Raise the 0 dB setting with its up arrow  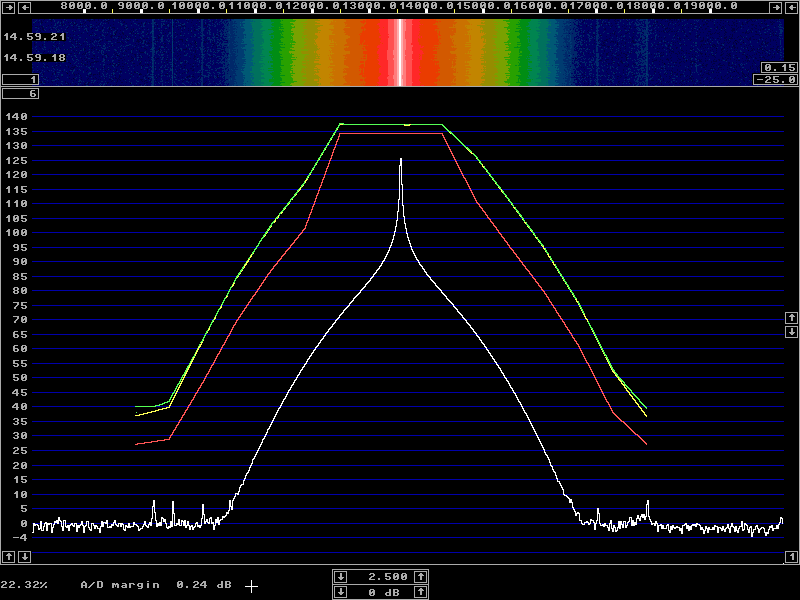coord(420,592)
